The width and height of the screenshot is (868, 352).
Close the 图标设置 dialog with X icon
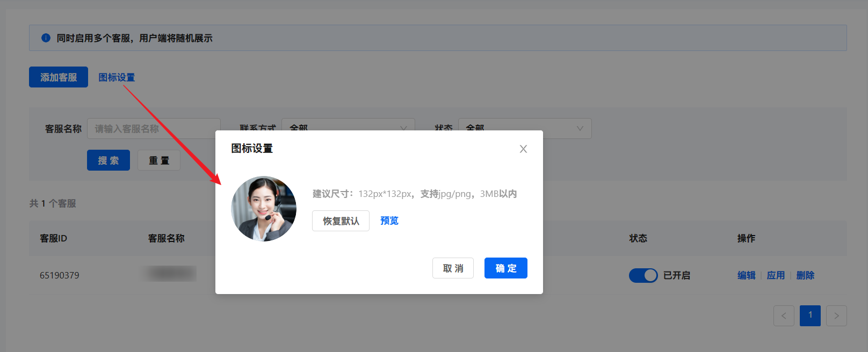pos(523,149)
